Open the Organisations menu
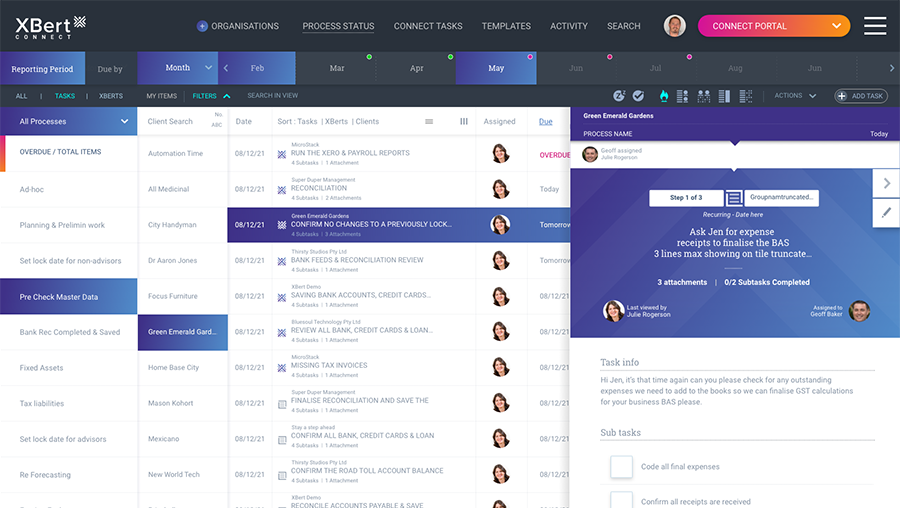 coord(245,26)
